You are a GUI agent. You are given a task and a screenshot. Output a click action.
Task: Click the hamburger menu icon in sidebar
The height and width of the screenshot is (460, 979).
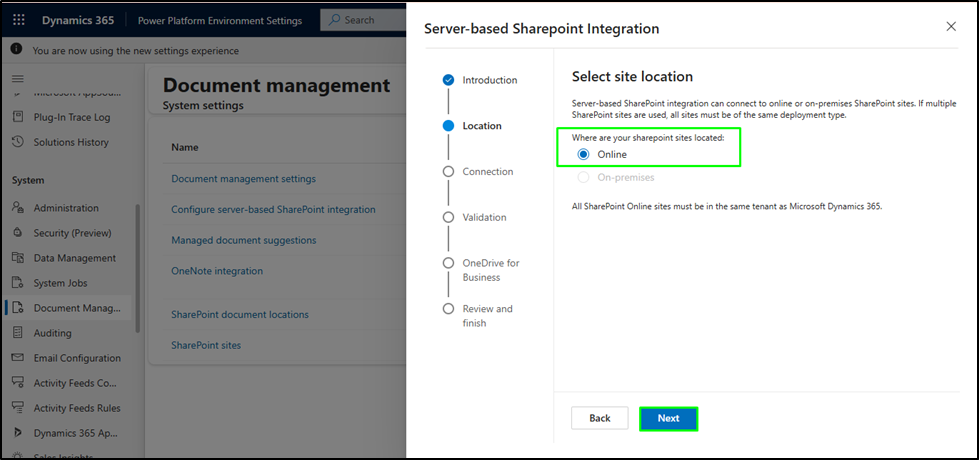click(17, 78)
